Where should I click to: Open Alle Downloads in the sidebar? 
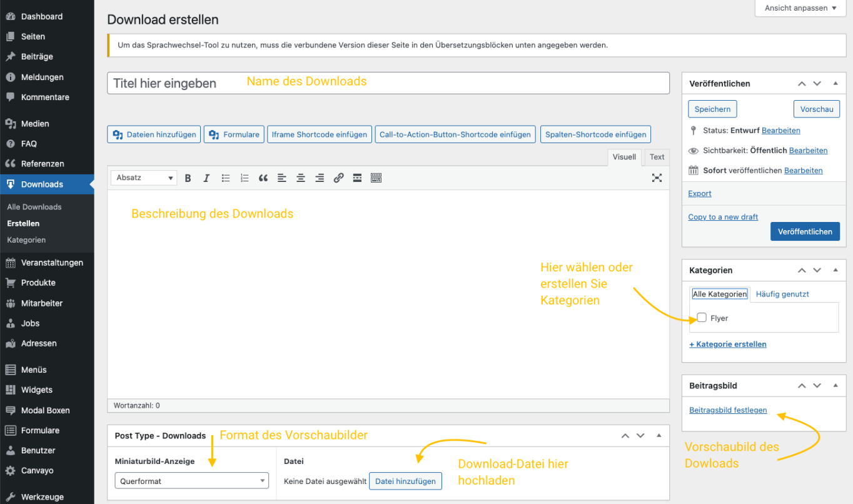[34, 206]
